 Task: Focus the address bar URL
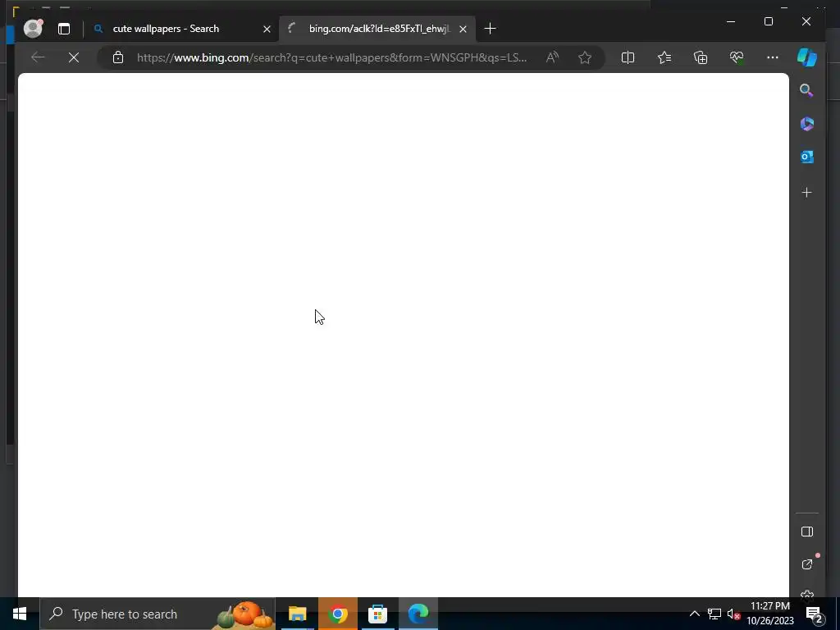click(x=331, y=57)
